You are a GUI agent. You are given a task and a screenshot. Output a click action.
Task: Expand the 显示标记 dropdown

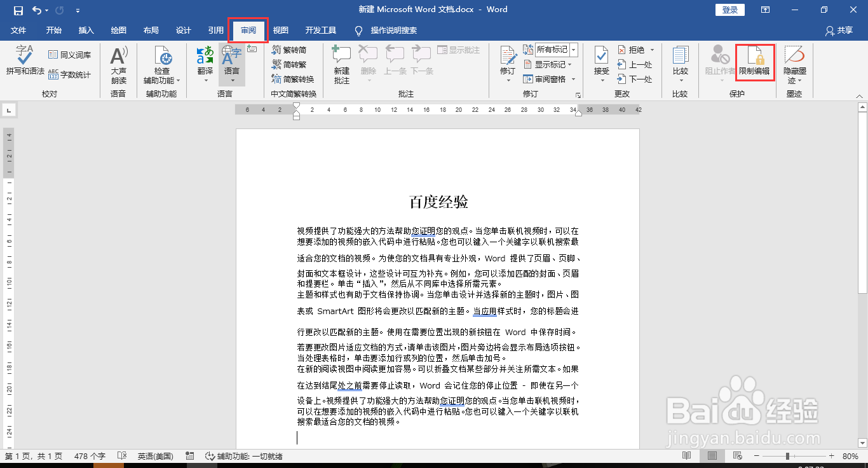[x=570, y=64]
